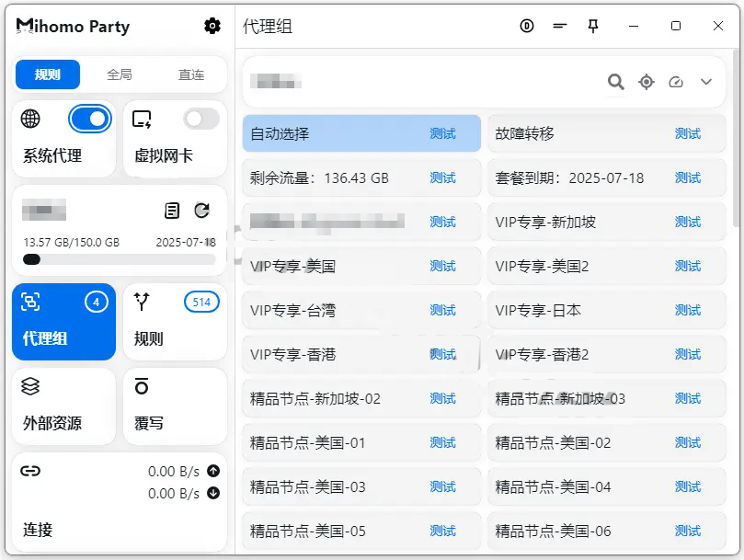Test delay for 剩余流量 entry

click(x=442, y=178)
